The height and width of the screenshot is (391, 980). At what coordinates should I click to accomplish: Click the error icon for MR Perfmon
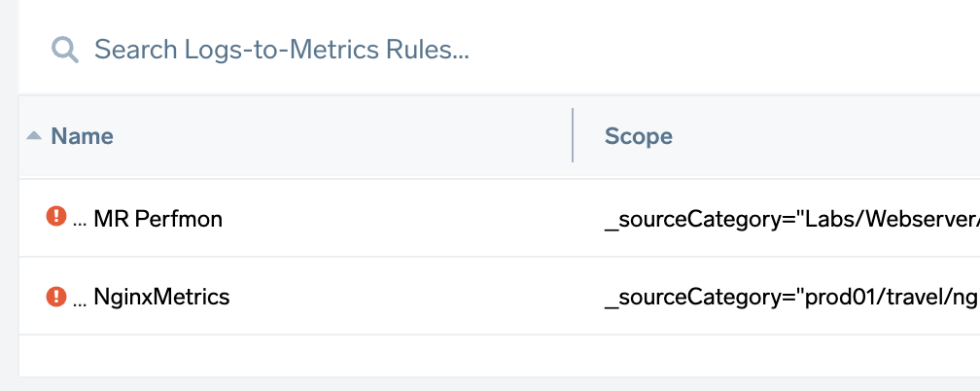[x=56, y=217]
